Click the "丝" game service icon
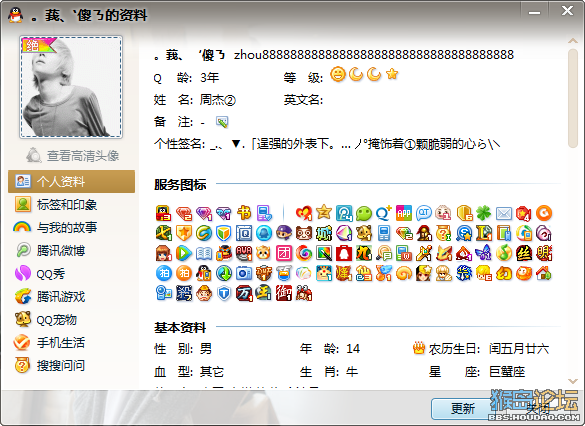This screenshot has height=426, width=585. tap(524, 253)
